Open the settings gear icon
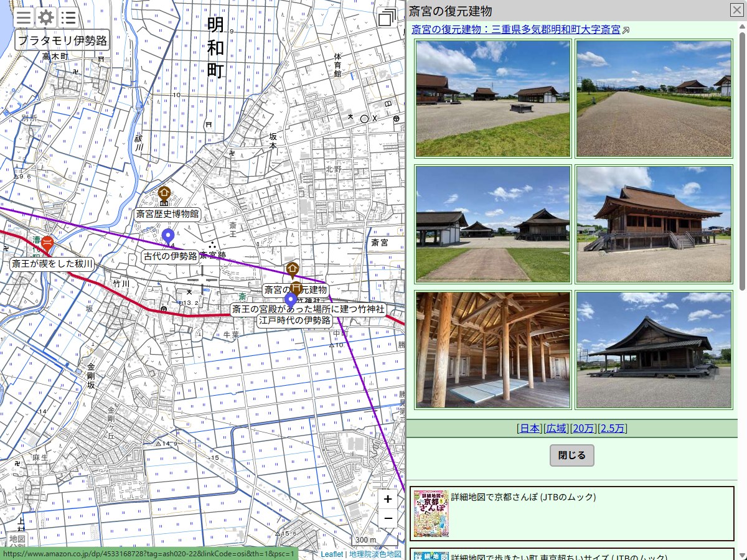Viewport: 747px width, 560px height. click(x=46, y=17)
